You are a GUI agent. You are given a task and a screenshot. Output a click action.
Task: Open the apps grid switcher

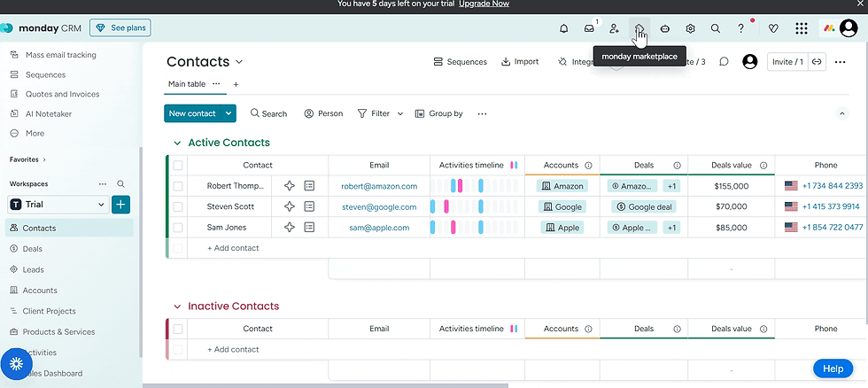click(801, 28)
